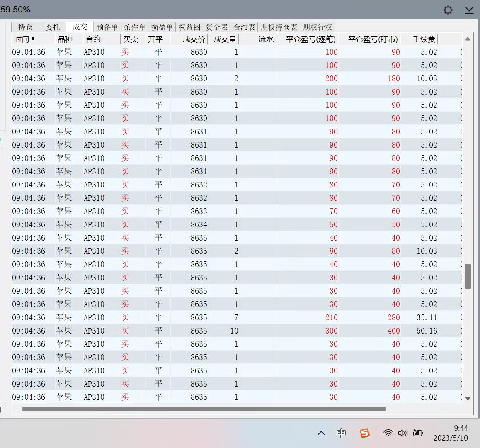Sort by 买卖 column header
The image size is (480, 448).
(133, 39)
